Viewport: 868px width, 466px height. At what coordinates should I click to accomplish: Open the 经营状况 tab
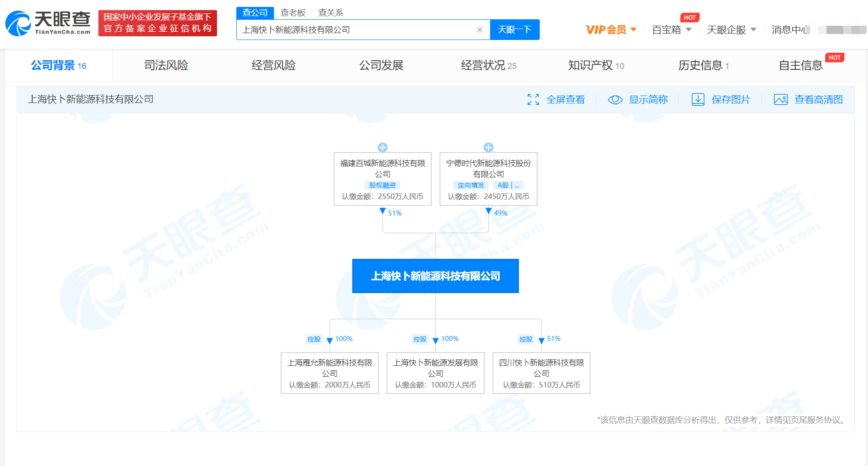pos(489,66)
